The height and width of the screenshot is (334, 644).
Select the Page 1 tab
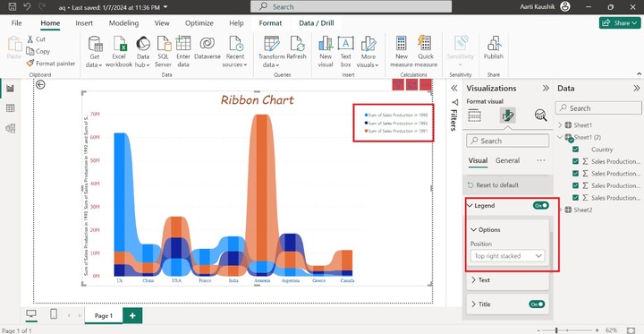tap(104, 315)
